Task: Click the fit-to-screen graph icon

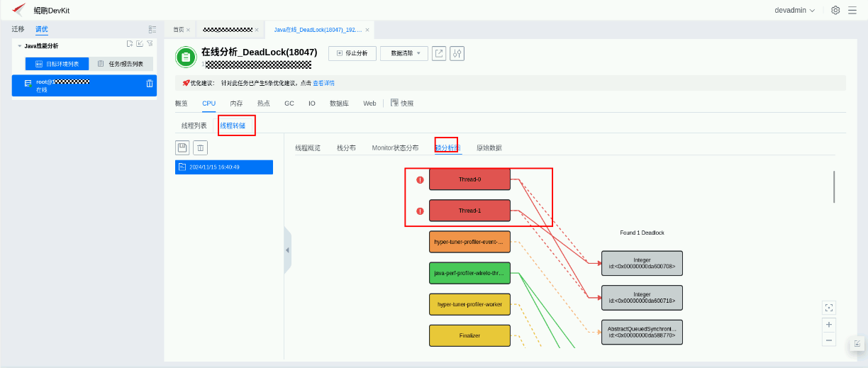Action: pyautogui.click(x=829, y=308)
